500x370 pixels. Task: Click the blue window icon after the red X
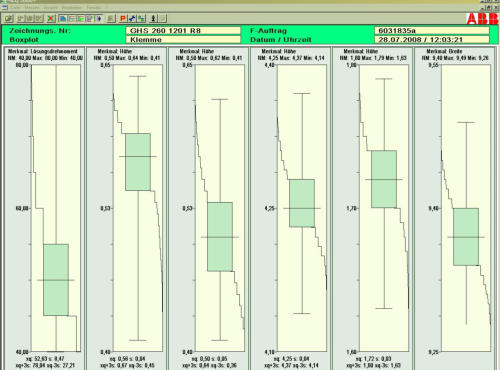[x=63, y=18]
